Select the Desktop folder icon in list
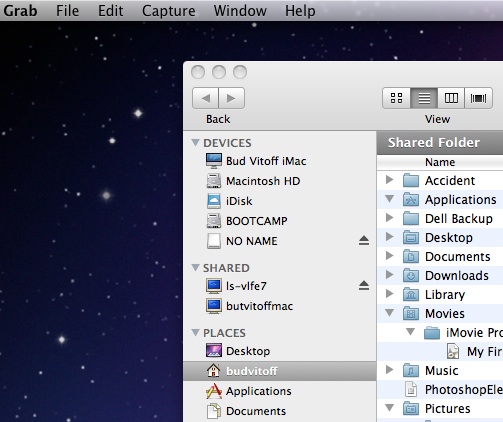The width and height of the screenshot is (503, 422). pyautogui.click(x=411, y=237)
